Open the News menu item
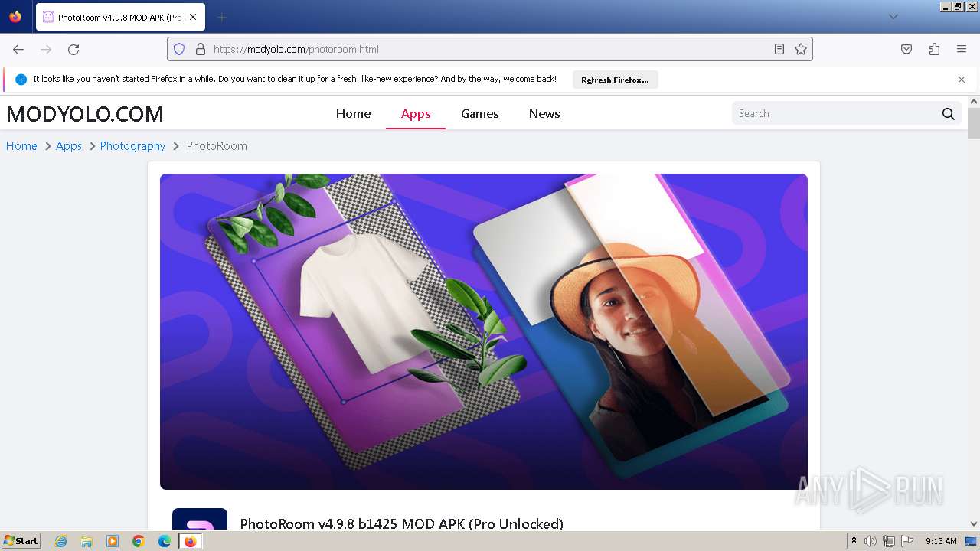Viewport: 980px width, 551px height. (544, 113)
